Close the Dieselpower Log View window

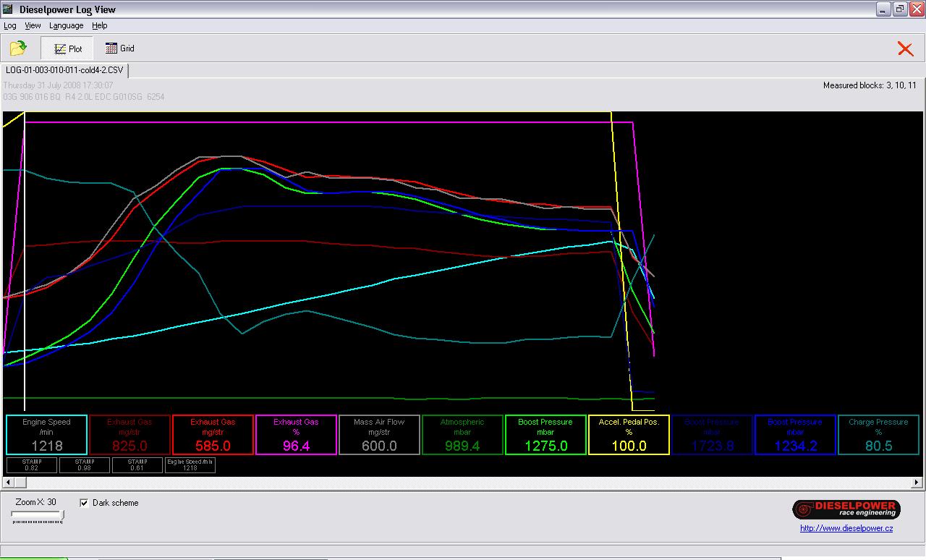coord(917,9)
